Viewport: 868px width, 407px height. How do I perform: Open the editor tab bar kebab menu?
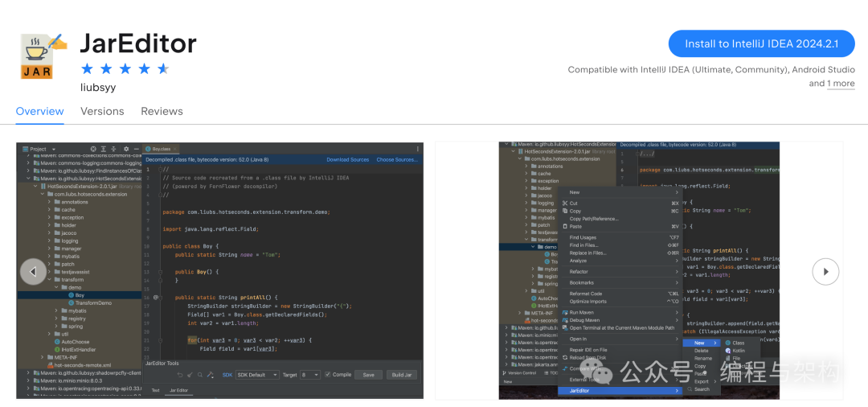pos(417,149)
